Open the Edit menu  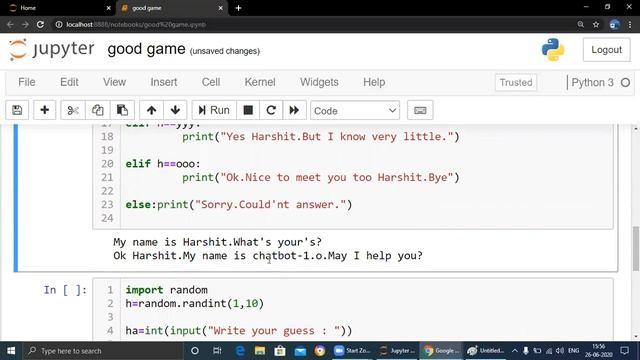pos(69,82)
